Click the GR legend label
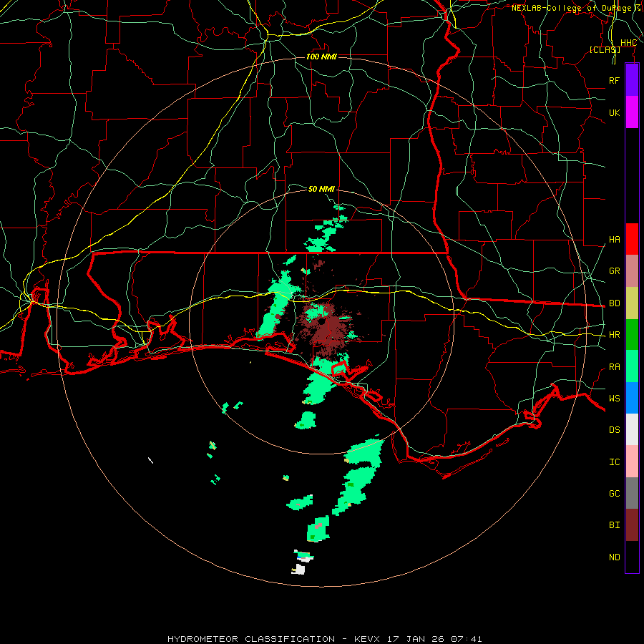Screen dimensions: 644x644 614,271
